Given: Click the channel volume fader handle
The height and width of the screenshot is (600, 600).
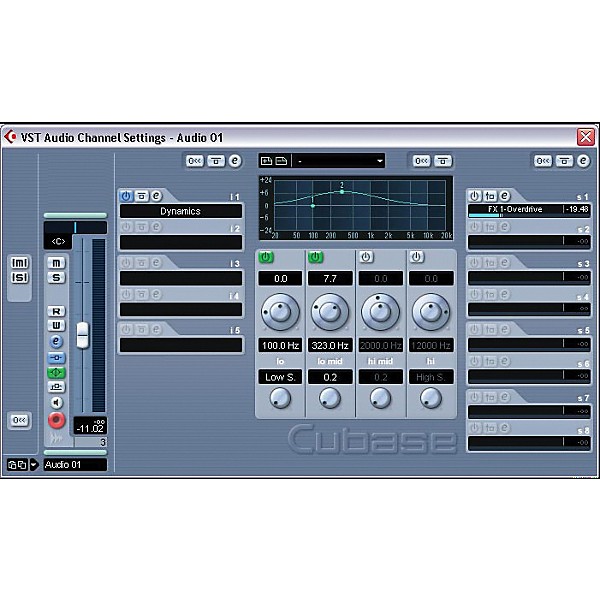Looking at the screenshot, I should point(82,336).
